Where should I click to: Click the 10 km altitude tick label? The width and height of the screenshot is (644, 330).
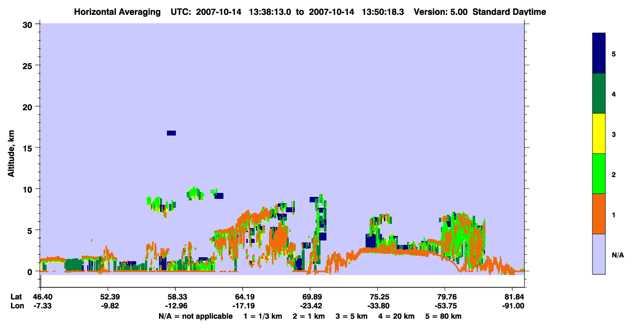[x=29, y=189]
